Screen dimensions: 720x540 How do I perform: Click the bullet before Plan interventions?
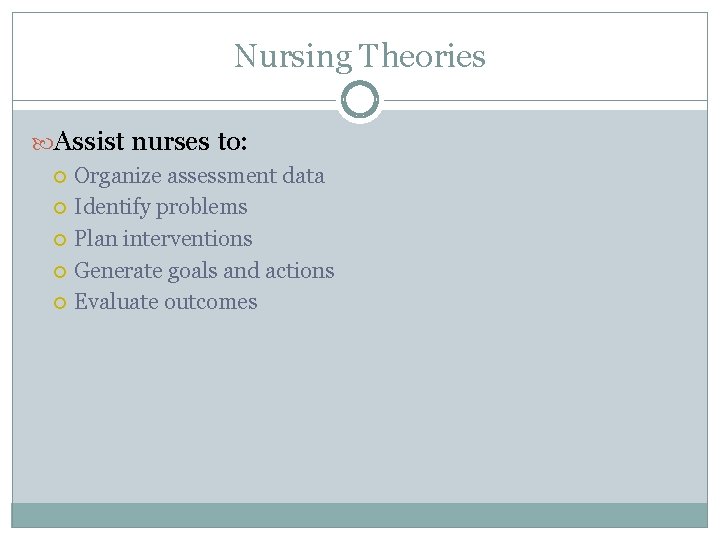click(x=60, y=240)
